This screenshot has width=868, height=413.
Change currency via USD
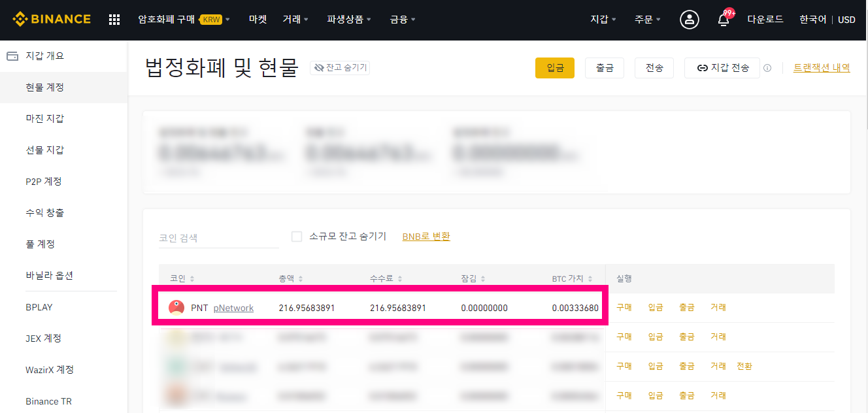pyautogui.click(x=846, y=20)
